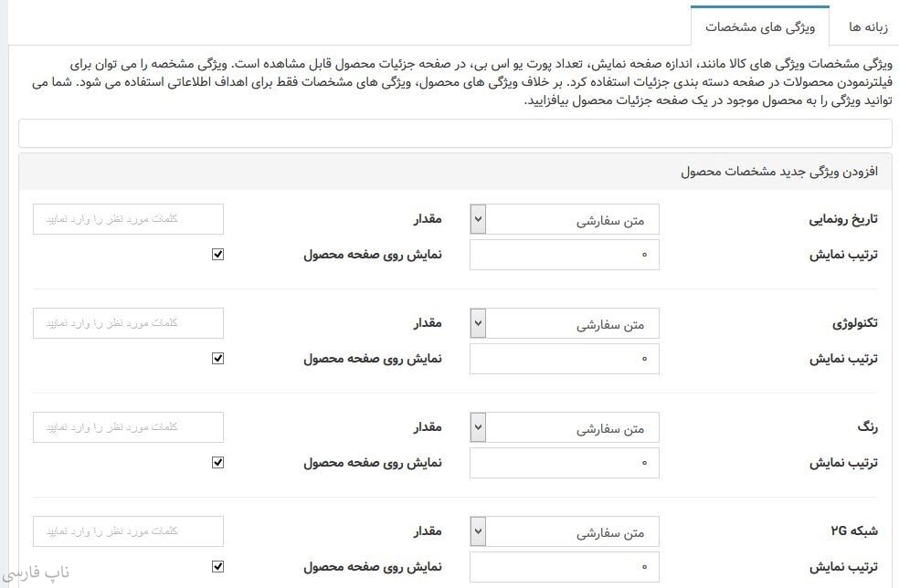
Task: Click the wide empty box below the description
Action: pos(455,133)
